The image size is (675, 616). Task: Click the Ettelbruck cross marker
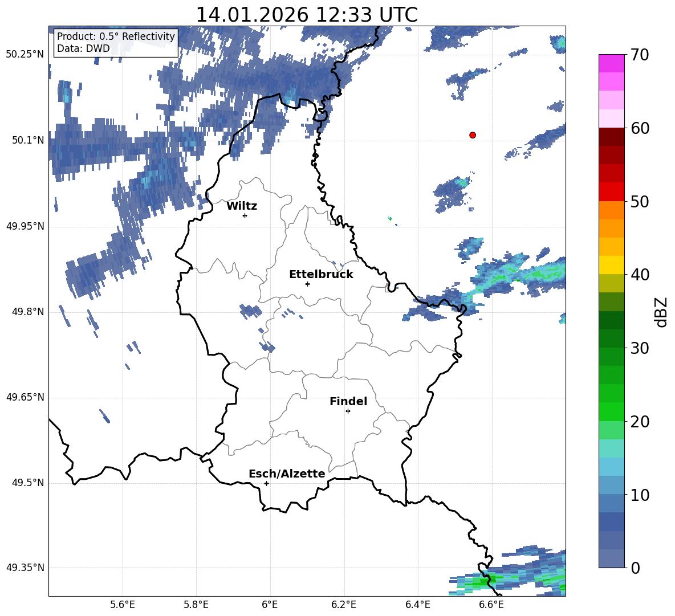pyautogui.click(x=307, y=284)
